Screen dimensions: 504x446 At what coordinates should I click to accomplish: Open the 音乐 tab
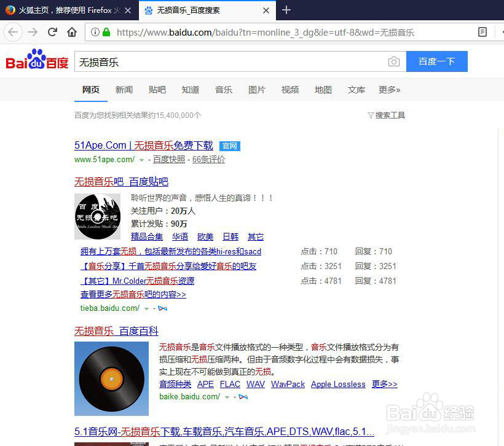pyautogui.click(x=224, y=90)
